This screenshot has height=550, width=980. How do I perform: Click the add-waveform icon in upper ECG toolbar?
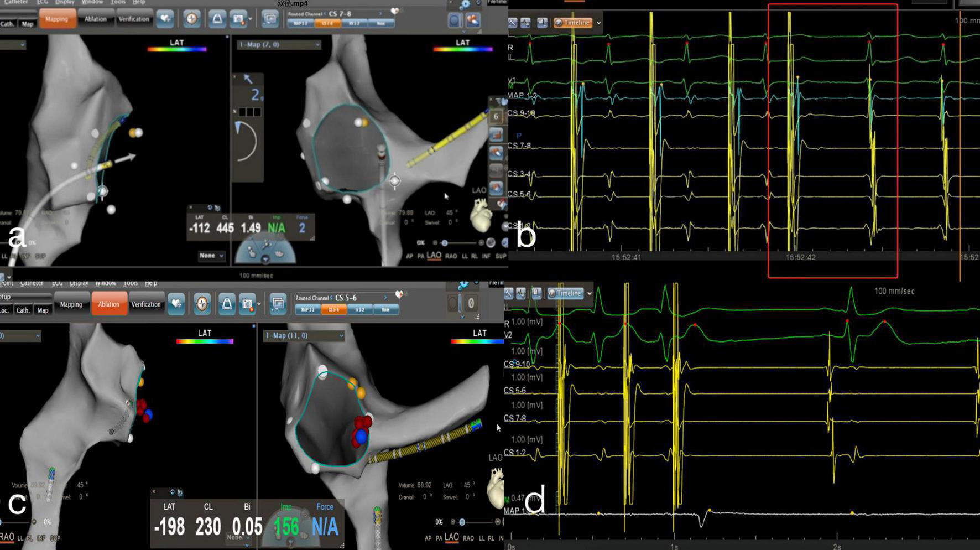click(525, 23)
